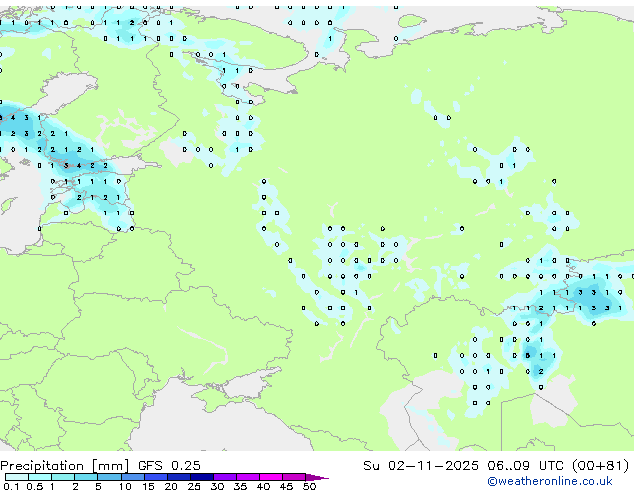This screenshot has width=634, height=490.
Task: Click the forecast date 'Su 02-11-2025'
Action: pos(421,466)
